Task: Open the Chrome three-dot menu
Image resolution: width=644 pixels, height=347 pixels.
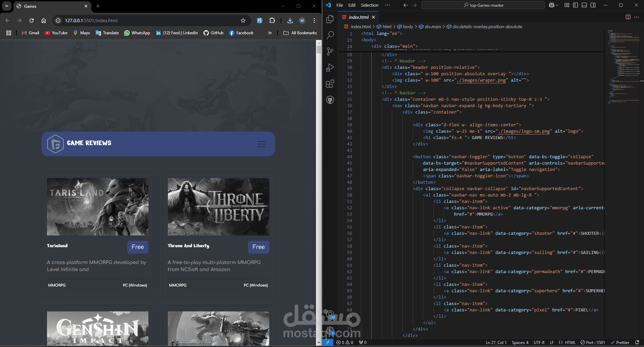Action: pyautogui.click(x=314, y=20)
